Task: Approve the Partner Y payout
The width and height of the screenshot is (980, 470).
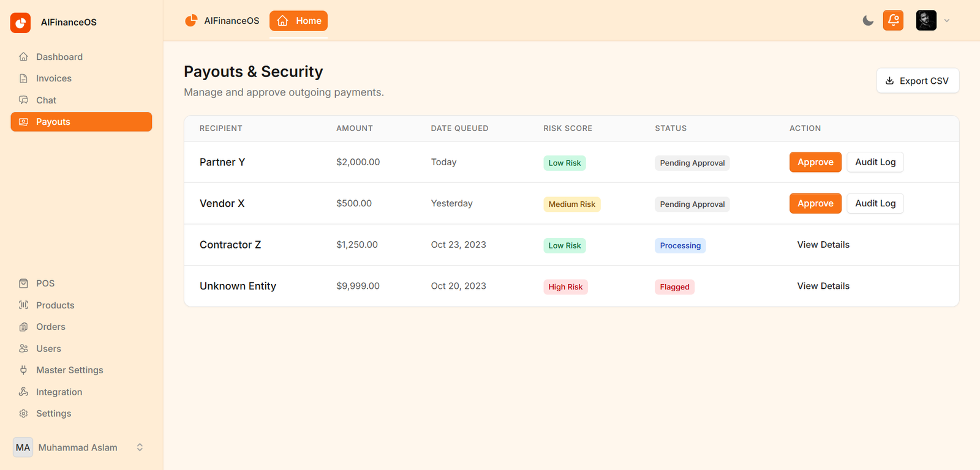Action: 815,162
